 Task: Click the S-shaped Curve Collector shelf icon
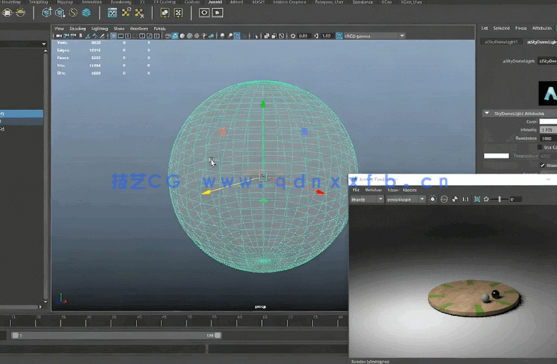click(x=73, y=13)
